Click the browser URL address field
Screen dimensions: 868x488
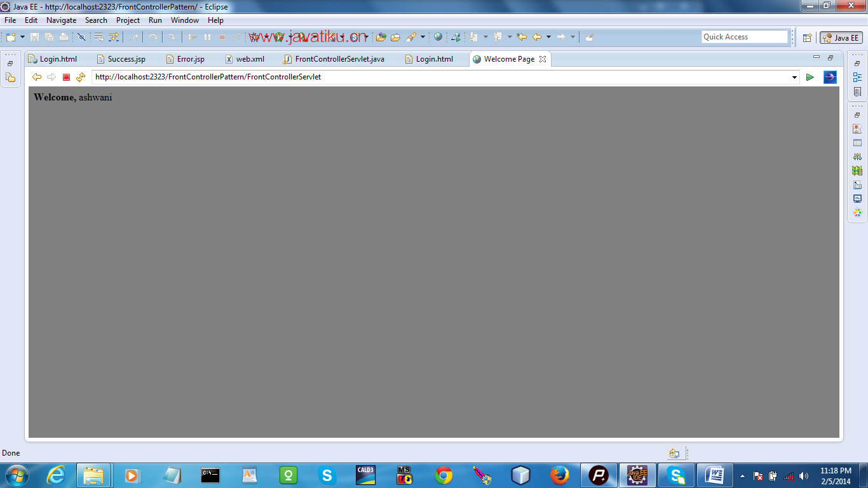pos(438,78)
